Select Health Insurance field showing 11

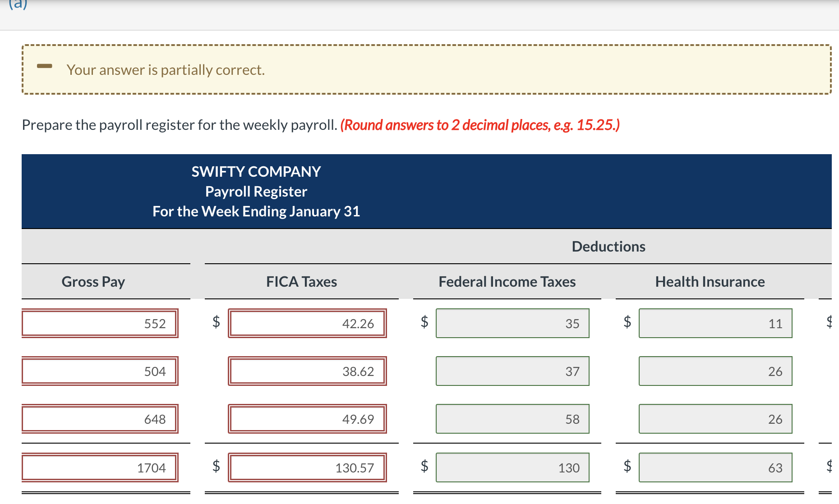(715, 323)
